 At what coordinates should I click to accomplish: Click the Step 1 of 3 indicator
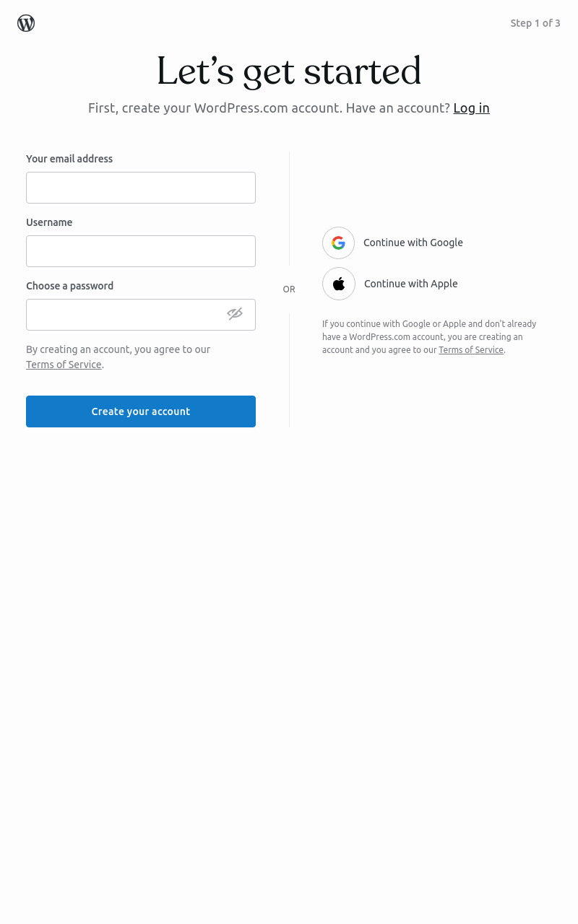[x=535, y=23]
